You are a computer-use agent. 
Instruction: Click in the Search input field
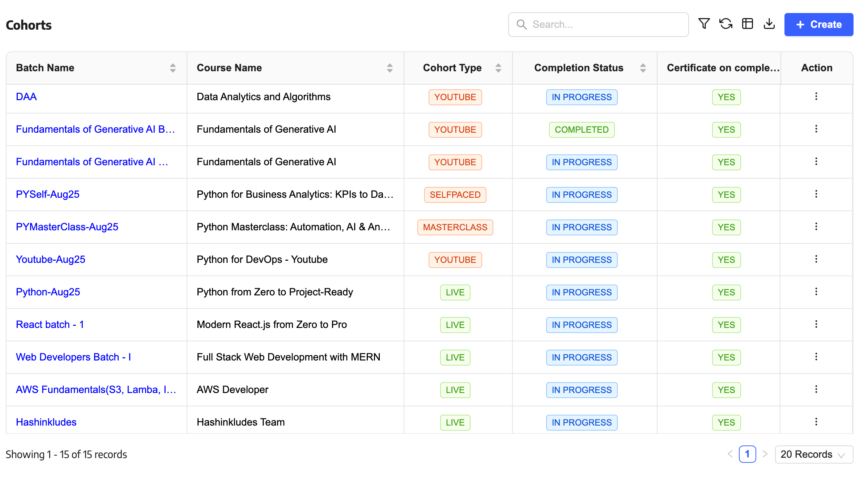pyautogui.click(x=604, y=25)
